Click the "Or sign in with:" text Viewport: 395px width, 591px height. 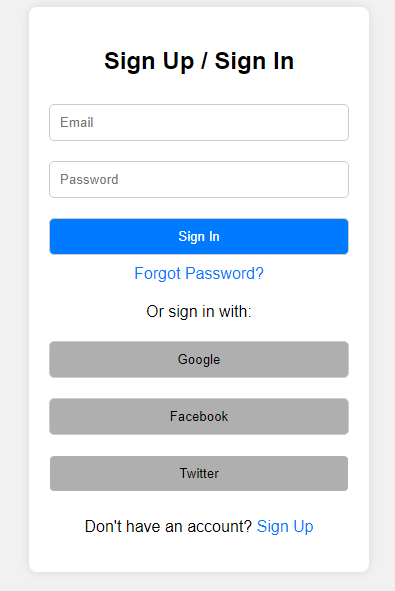[x=199, y=311]
